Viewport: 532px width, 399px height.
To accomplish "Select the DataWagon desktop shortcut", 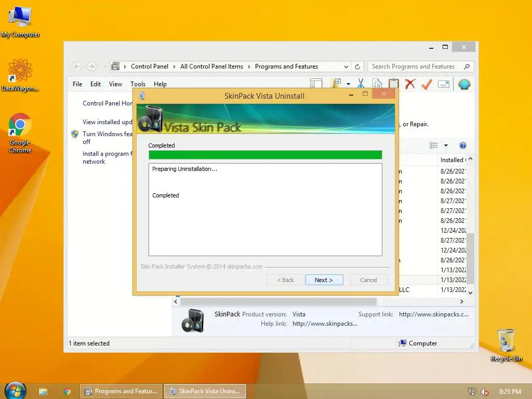I will click(x=20, y=75).
